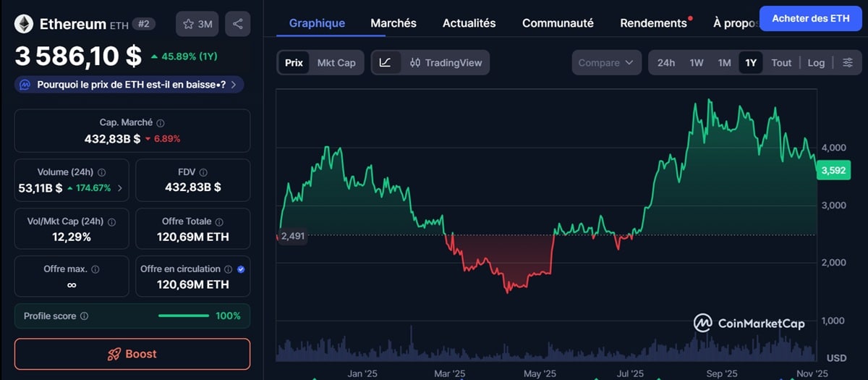The width and height of the screenshot is (868, 380).
Task: Click the 3 586,10 $ price text
Action: click(78, 56)
